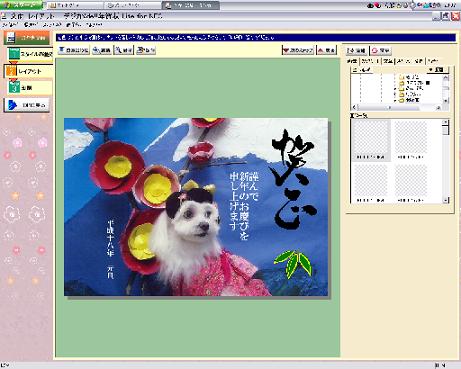Click the toolbar button with red down-triangle icon
Screen dimensions: 461x369
[298, 50]
